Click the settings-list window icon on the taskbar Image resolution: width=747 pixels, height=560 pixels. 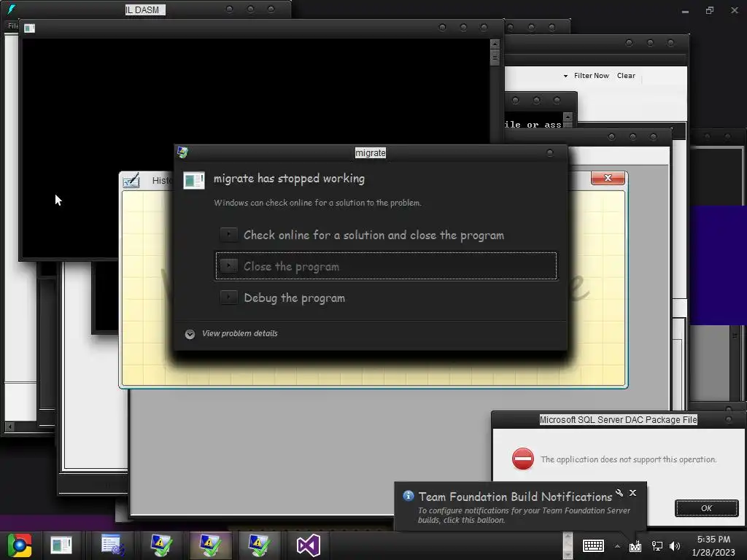[x=113, y=545]
